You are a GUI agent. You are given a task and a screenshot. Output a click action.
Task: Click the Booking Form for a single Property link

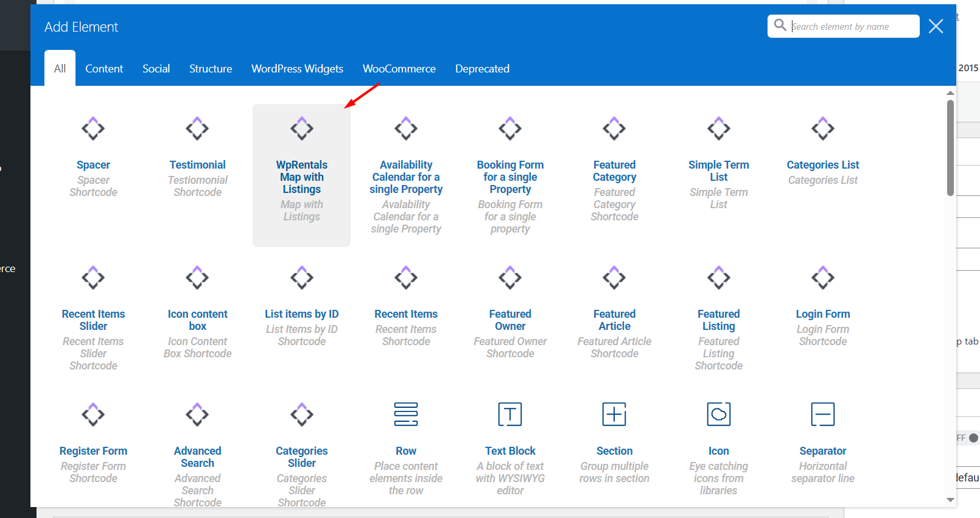pos(510,177)
